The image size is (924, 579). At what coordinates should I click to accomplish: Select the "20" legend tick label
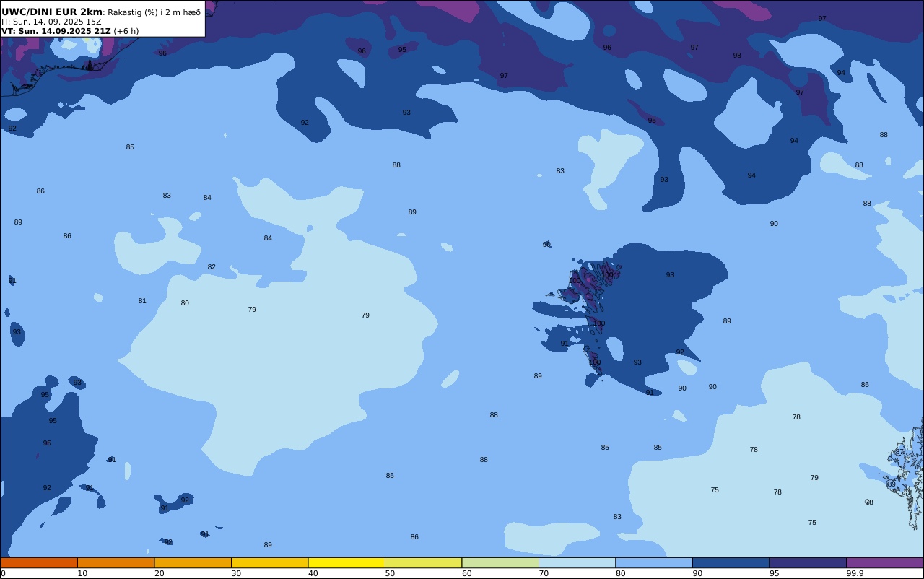pos(160,573)
